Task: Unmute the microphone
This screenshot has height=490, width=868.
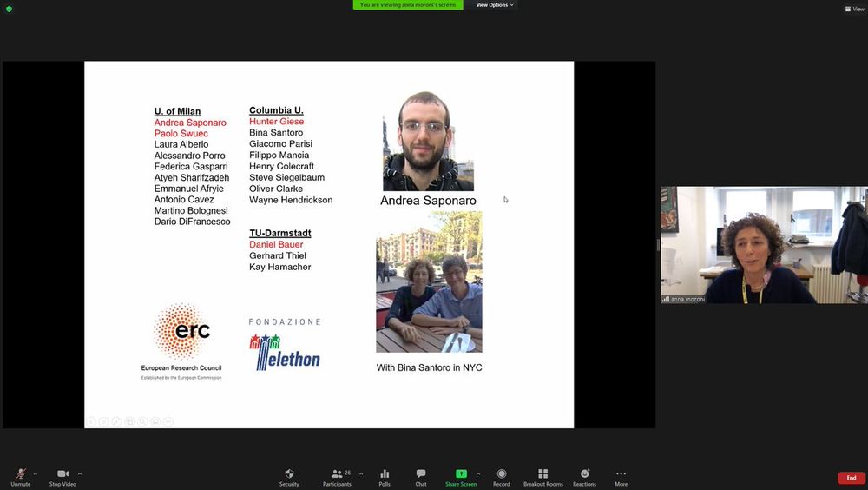Action: click(21, 477)
